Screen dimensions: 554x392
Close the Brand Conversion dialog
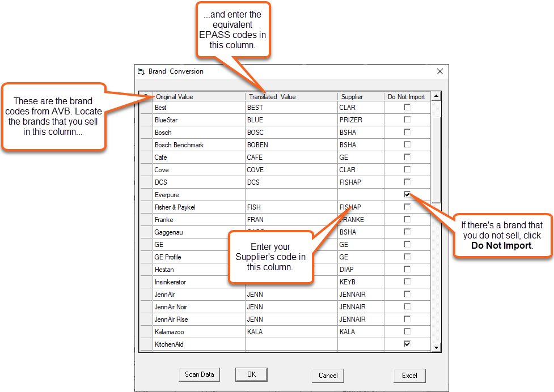440,71
